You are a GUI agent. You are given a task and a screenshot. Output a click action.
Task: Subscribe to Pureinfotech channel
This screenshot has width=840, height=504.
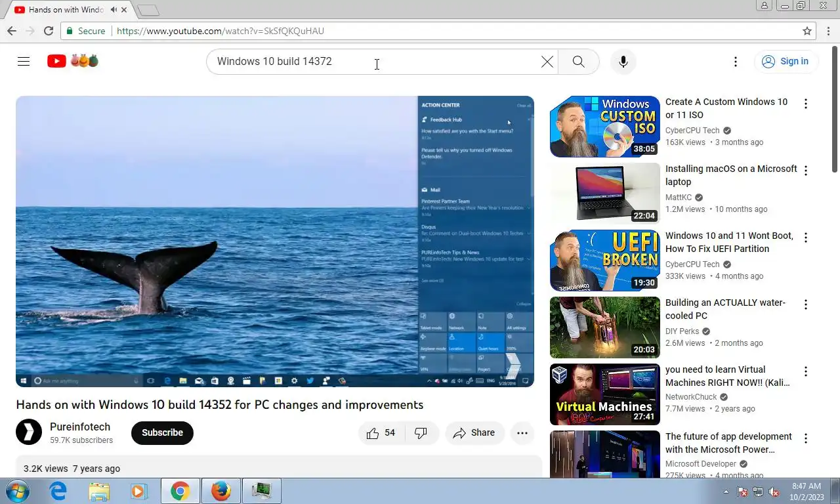click(162, 432)
